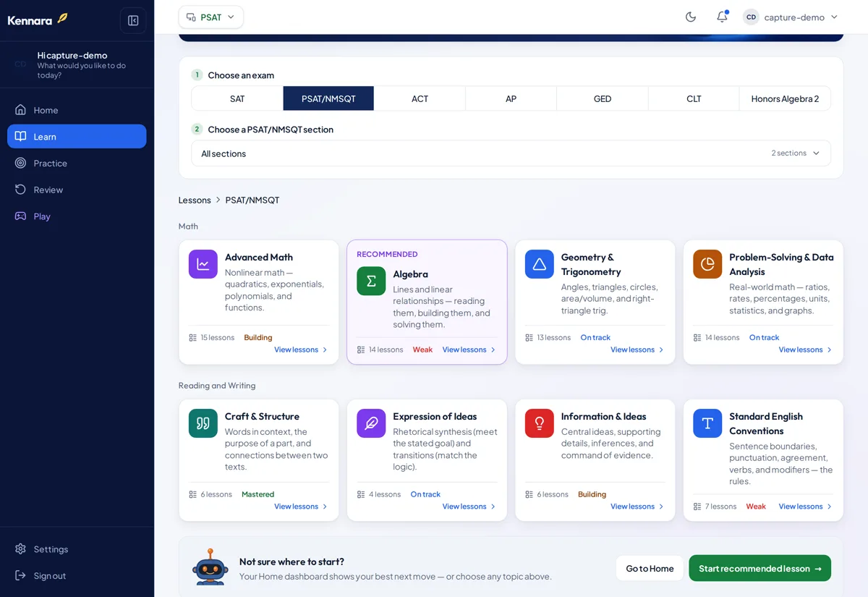The height and width of the screenshot is (597, 868).
Task: Select the Honors Algebra 2 tab
Action: click(x=785, y=98)
